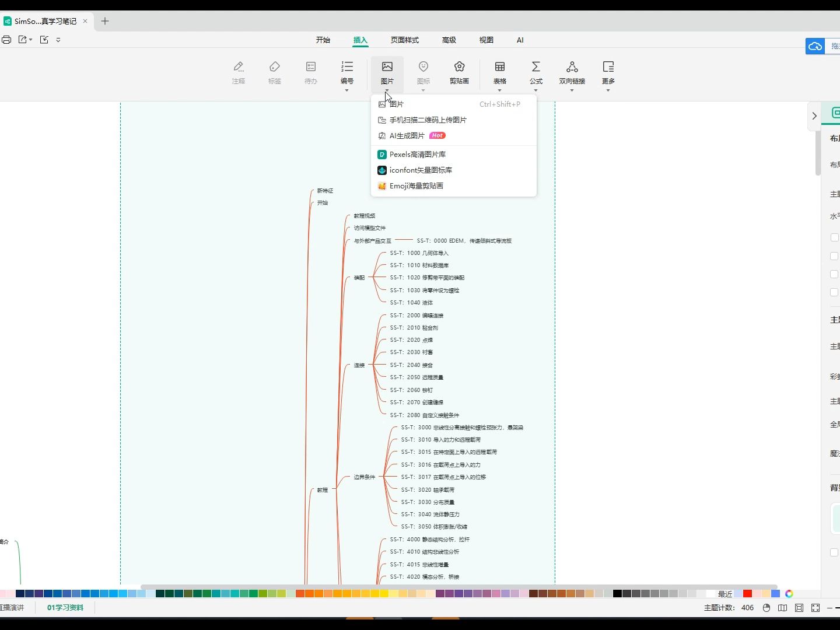Click the print icon in quick toolbar

(6, 40)
